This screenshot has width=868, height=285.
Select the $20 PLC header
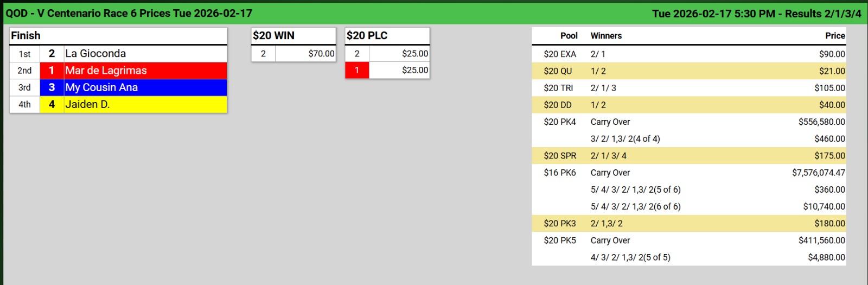coord(367,36)
